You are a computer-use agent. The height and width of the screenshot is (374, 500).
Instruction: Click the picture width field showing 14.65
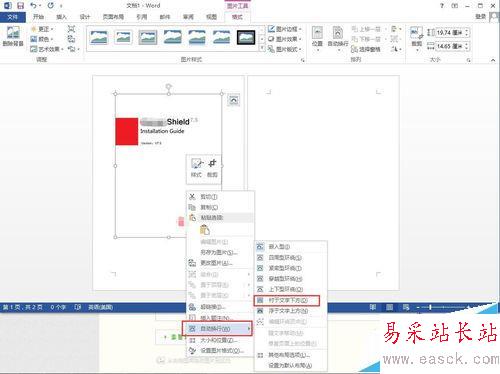click(x=452, y=46)
